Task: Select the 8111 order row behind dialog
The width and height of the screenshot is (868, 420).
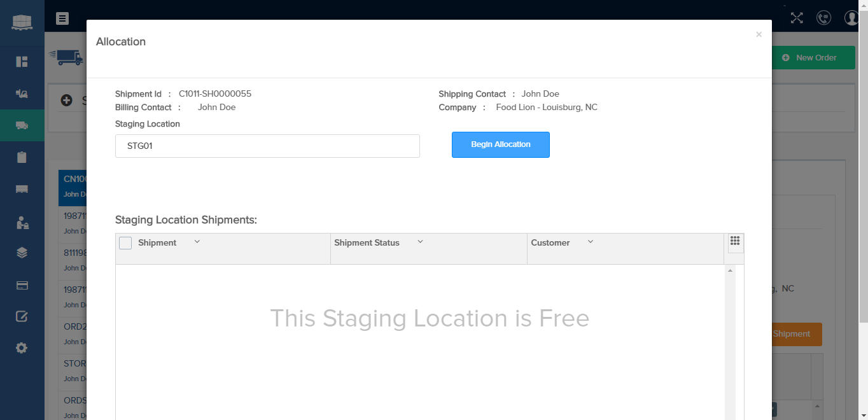Action: click(73, 261)
